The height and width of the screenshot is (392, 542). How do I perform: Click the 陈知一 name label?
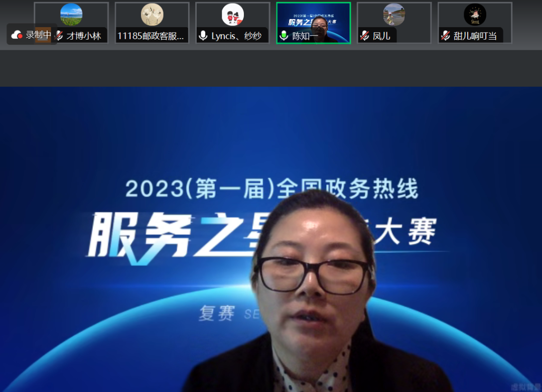pos(305,36)
